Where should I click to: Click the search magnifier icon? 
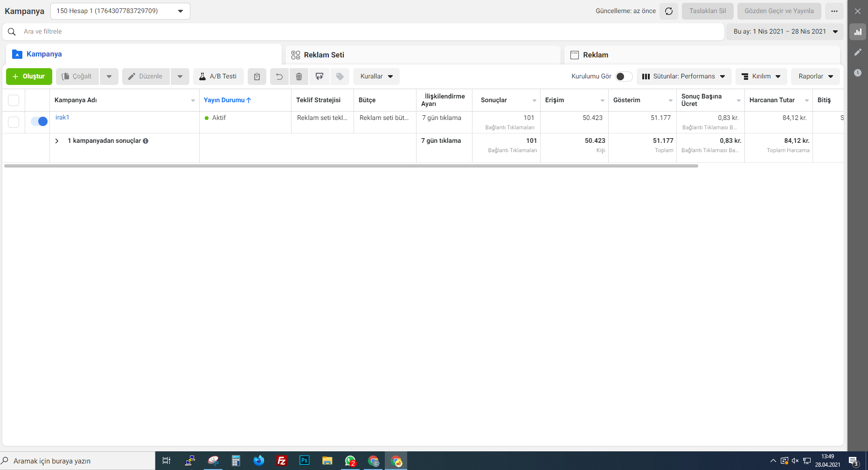[12, 32]
